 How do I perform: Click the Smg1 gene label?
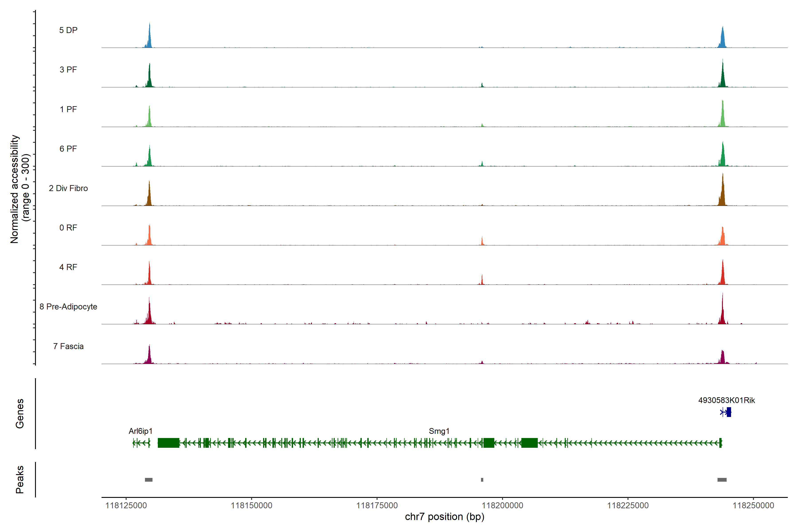439,431
